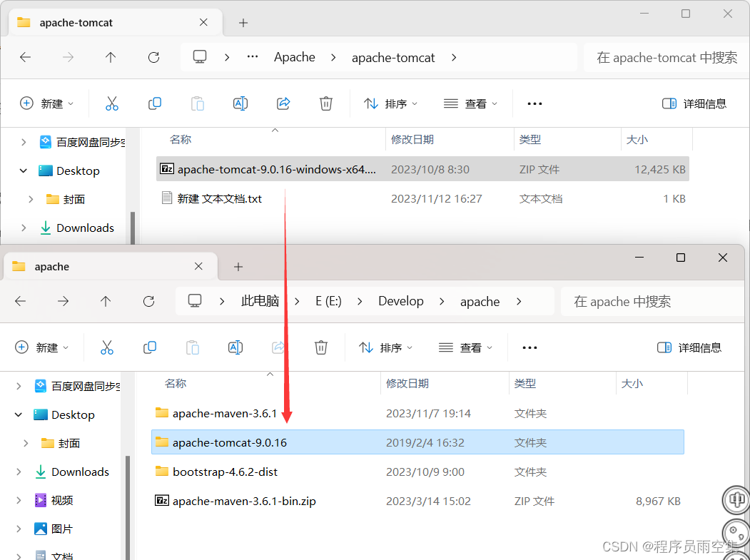Go up one level in apache-tomcat window
This screenshot has width=750, height=560.
pyautogui.click(x=111, y=57)
